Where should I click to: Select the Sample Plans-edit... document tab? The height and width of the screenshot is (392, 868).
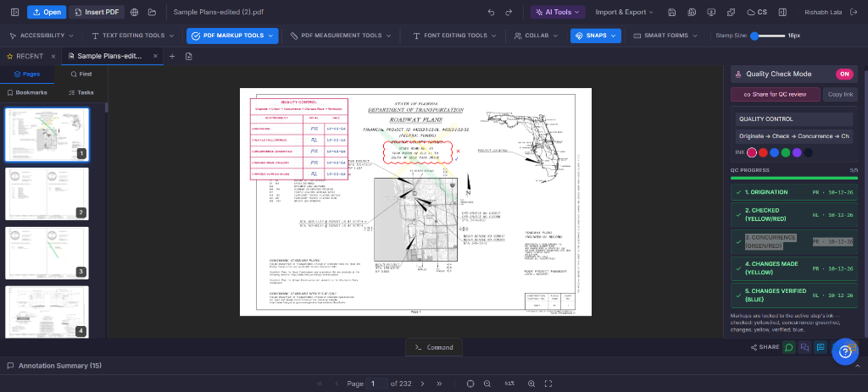(109, 57)
